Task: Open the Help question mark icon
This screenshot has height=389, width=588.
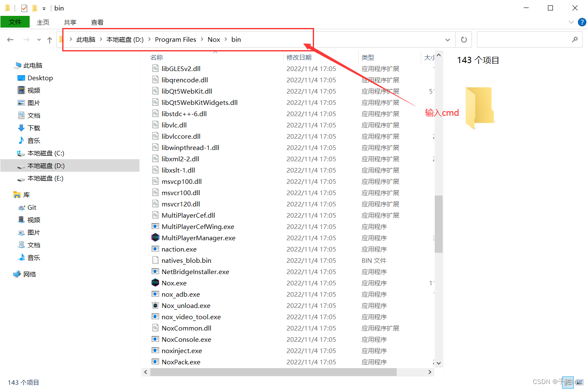Action: tap(582, 22)
